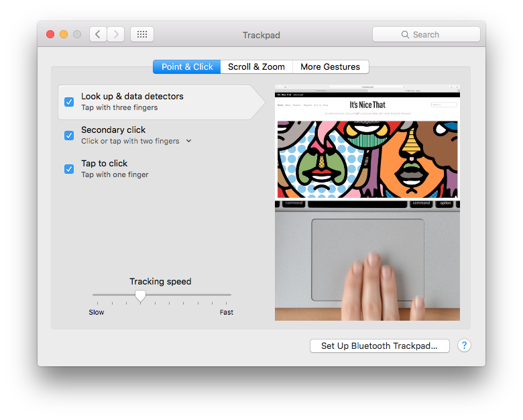Uncheck the Secondary click option

tap(69, 136)
